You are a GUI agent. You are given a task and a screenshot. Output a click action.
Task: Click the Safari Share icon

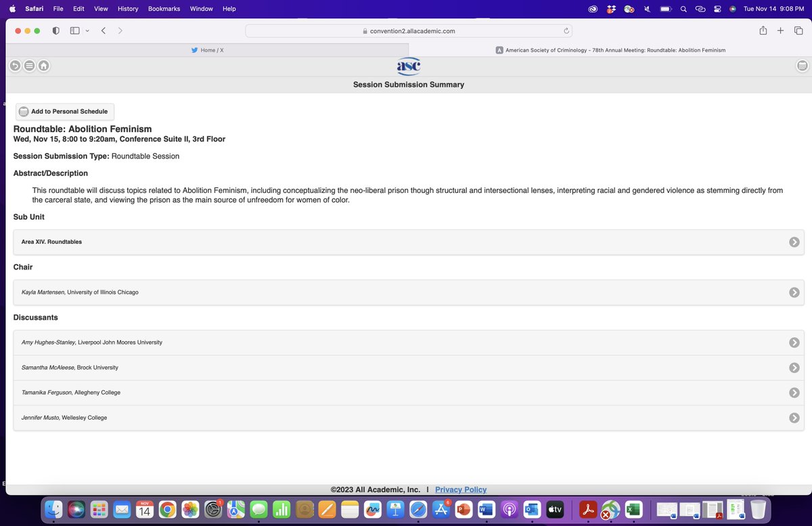(x=763, y=30)
